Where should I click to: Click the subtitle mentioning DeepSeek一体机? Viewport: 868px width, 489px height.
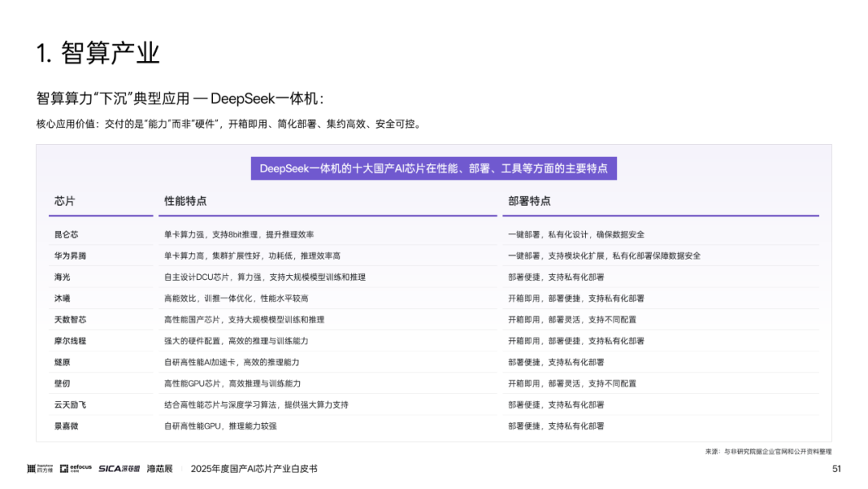point(180,99)
